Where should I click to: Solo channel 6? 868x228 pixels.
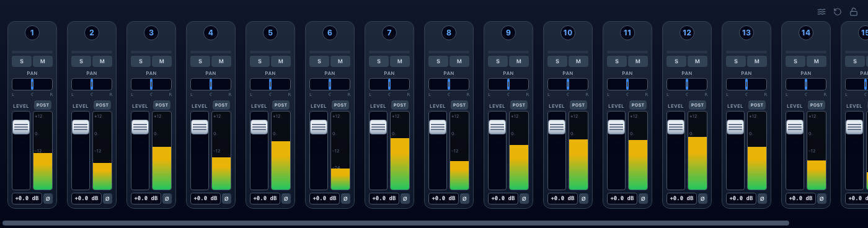point(319,61)
